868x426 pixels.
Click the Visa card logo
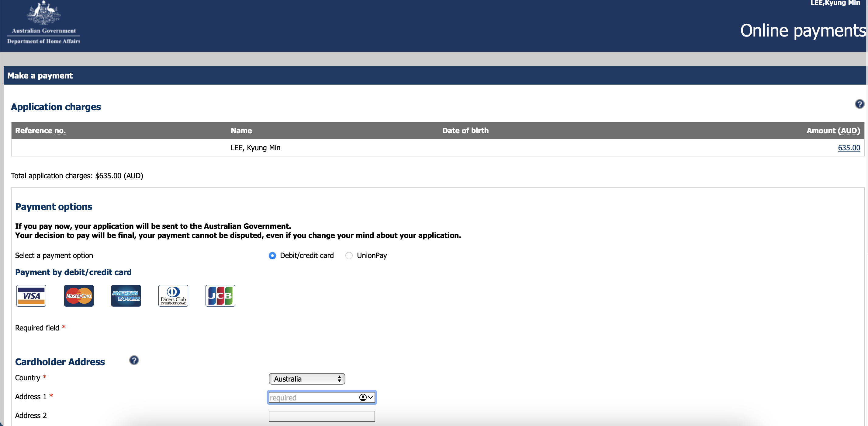click(31, 296)
